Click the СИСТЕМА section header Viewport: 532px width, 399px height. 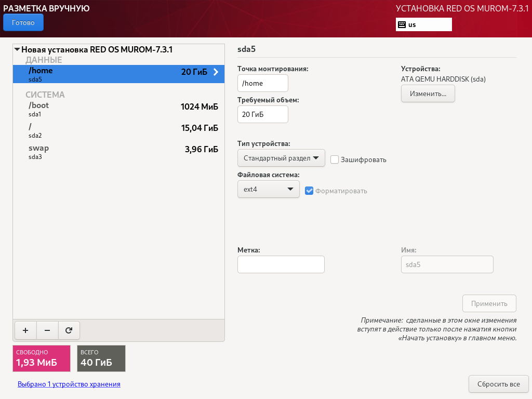pos(45,95)
